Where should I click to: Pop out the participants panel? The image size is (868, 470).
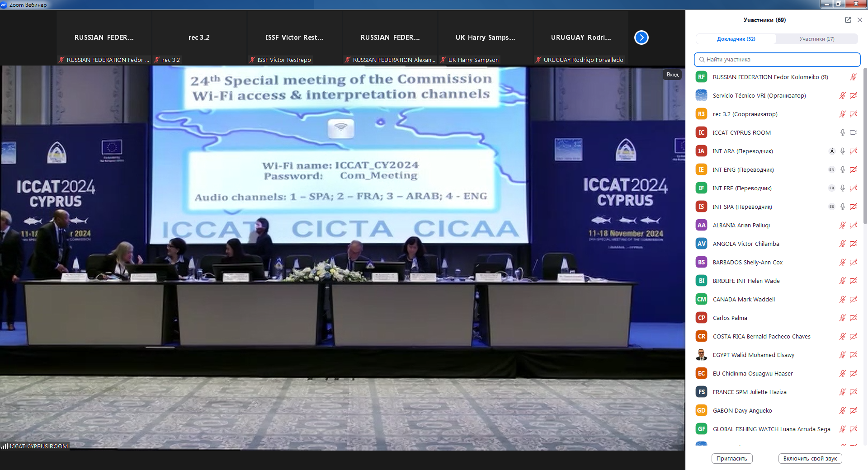pos(848,20)
